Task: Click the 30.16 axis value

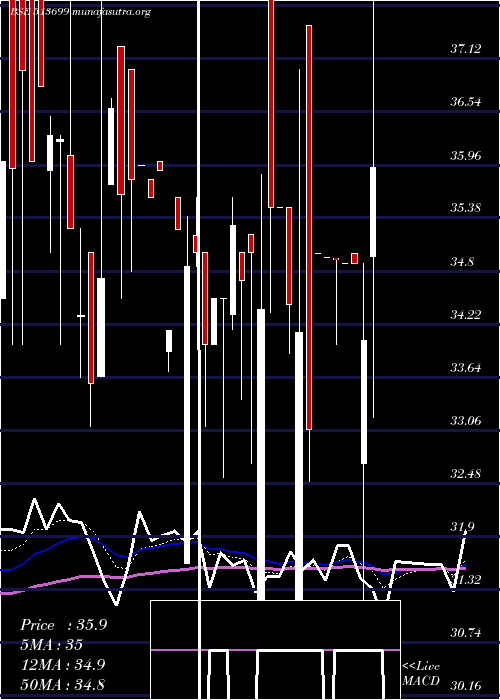Action: coord(466,686)
